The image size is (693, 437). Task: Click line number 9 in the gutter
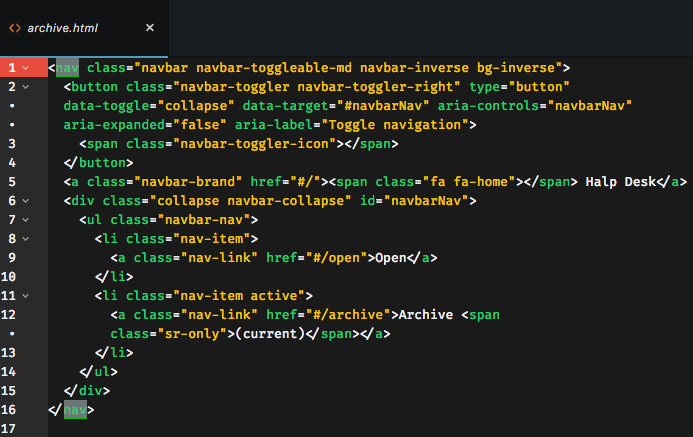coord(12,258)
